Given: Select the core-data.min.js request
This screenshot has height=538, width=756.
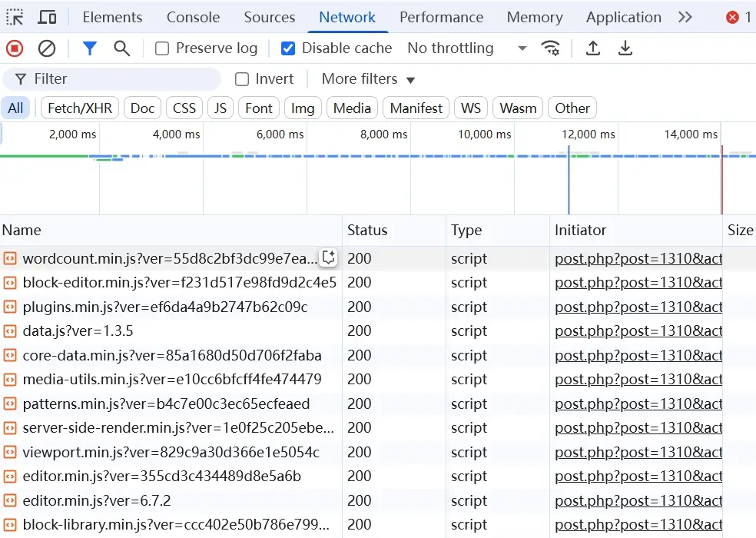Looking at the screenshot, I should click(172, 356).
